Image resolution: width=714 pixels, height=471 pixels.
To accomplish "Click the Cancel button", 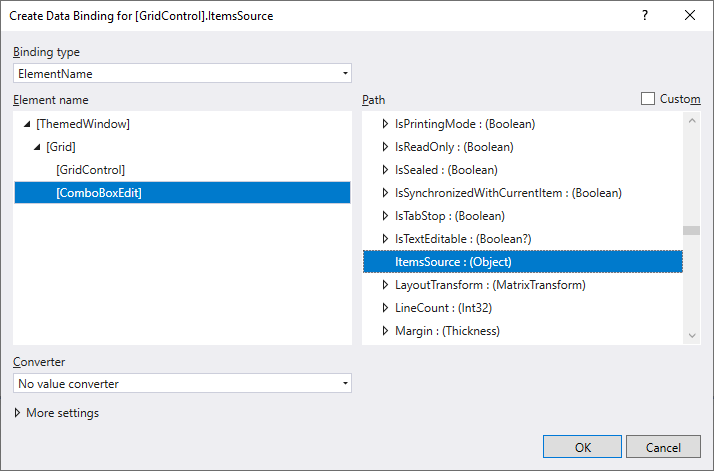I will pos(662,447).
